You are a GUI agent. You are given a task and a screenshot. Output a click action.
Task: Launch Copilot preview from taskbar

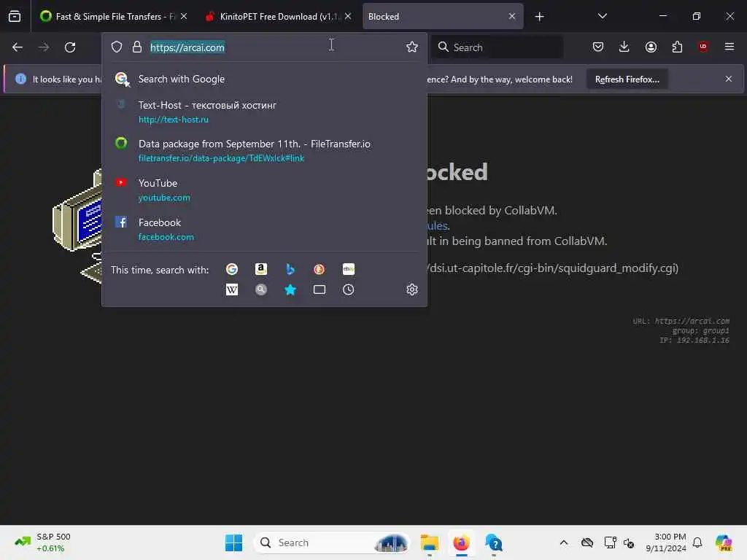724,542
